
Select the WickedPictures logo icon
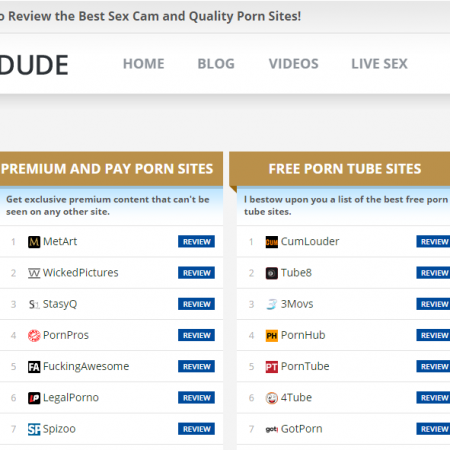point(34,273)
